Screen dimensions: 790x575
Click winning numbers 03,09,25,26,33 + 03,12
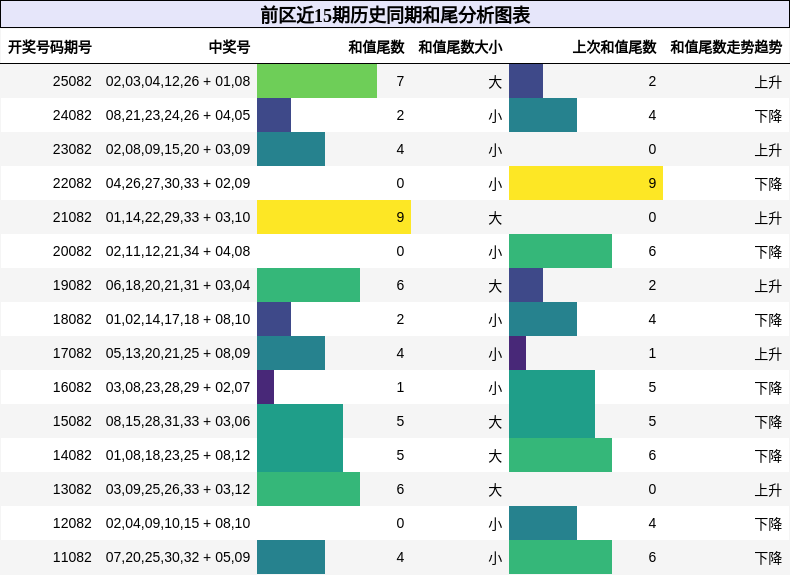(178, 489)
